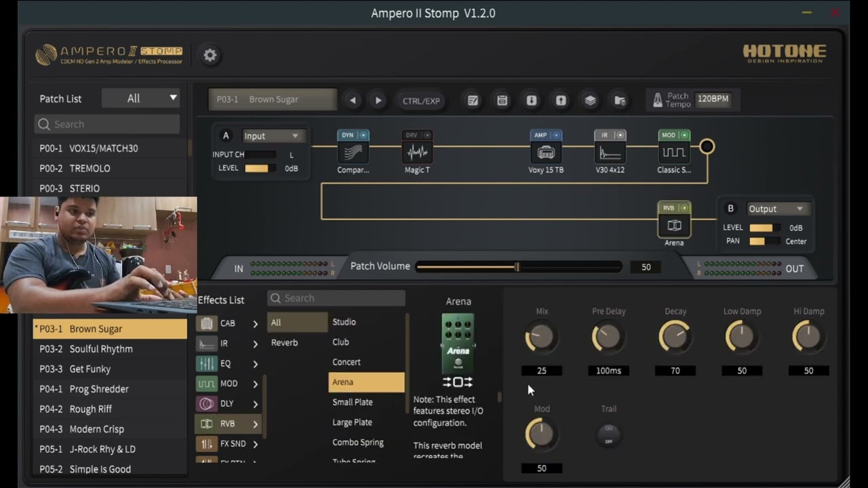The image size is (868, 488).
Task: Toggle the Trail on/off switch
Action: tap(608, 434)
